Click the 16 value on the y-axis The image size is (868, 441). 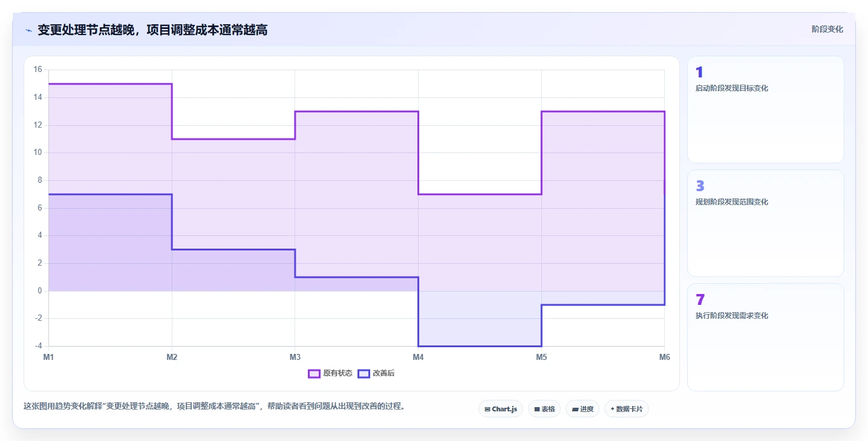coord(38,70)
